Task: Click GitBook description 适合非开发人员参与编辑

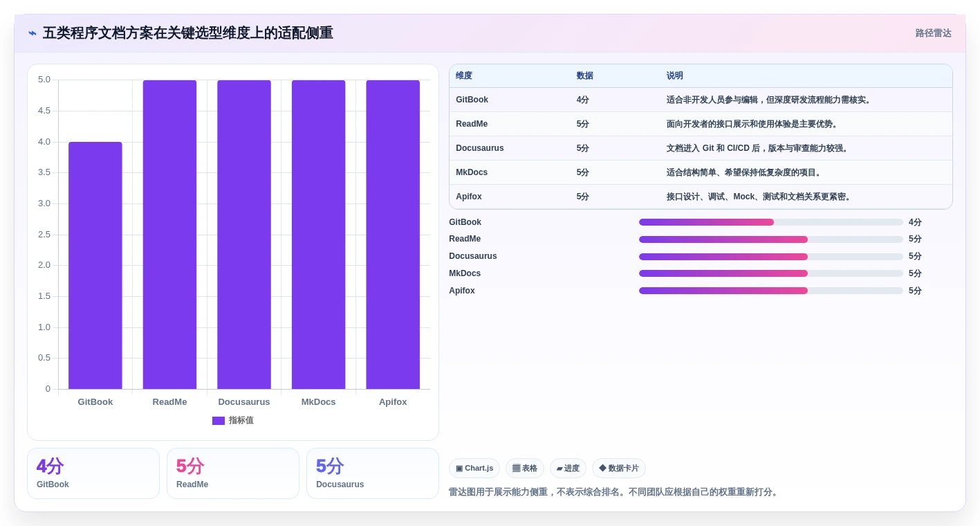Action: pos(770,100)
